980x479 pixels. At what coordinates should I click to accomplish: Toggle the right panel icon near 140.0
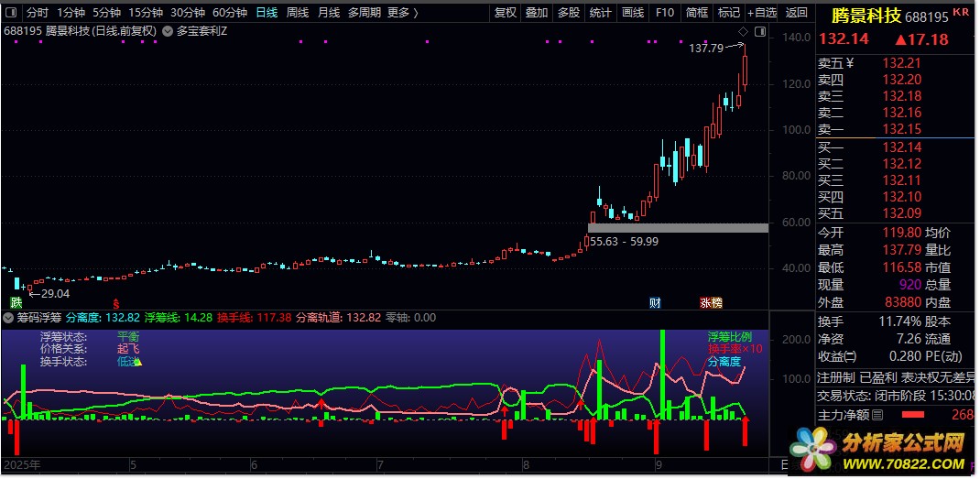click(x=760, y=31)
